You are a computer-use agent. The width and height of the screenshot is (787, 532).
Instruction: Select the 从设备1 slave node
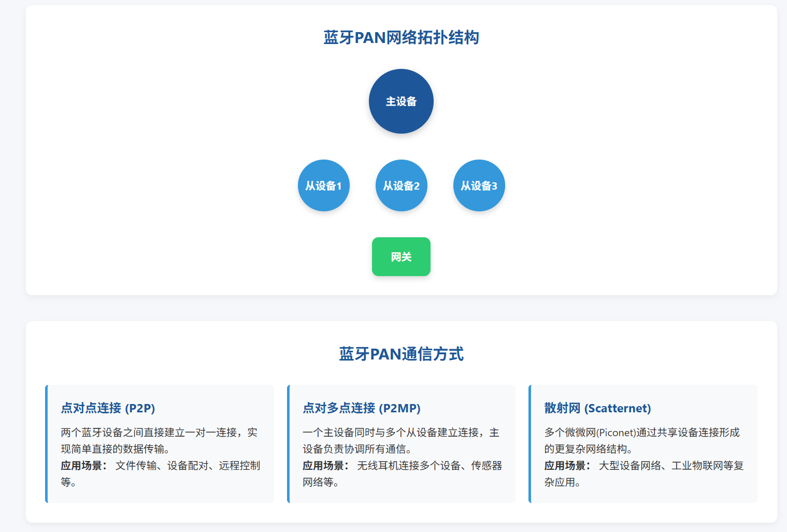coord(323,185)
